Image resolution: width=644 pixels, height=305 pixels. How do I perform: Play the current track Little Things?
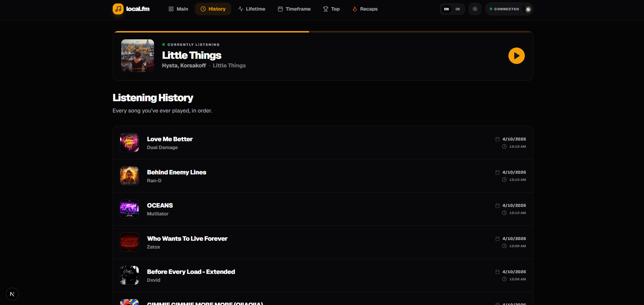[x=517, y=56]
